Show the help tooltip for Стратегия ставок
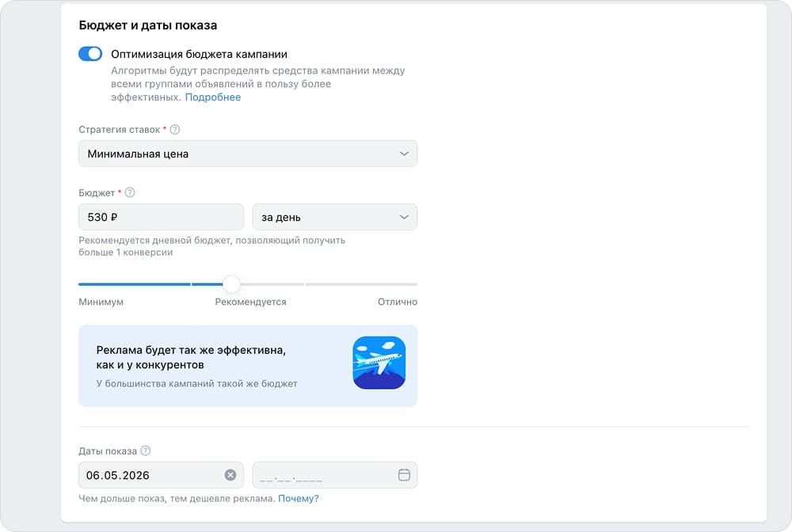Screen dimensions: 792x532 click(x=175, y=130)
